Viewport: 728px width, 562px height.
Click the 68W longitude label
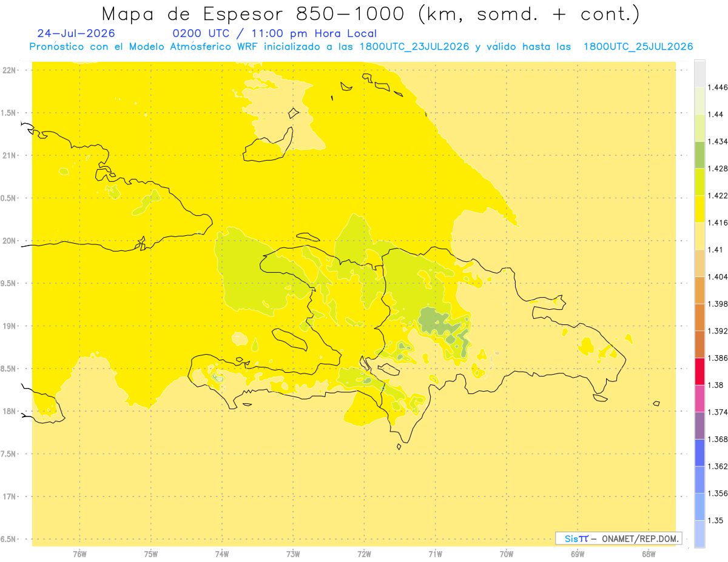pyautogui.click(x=649, y=554)
